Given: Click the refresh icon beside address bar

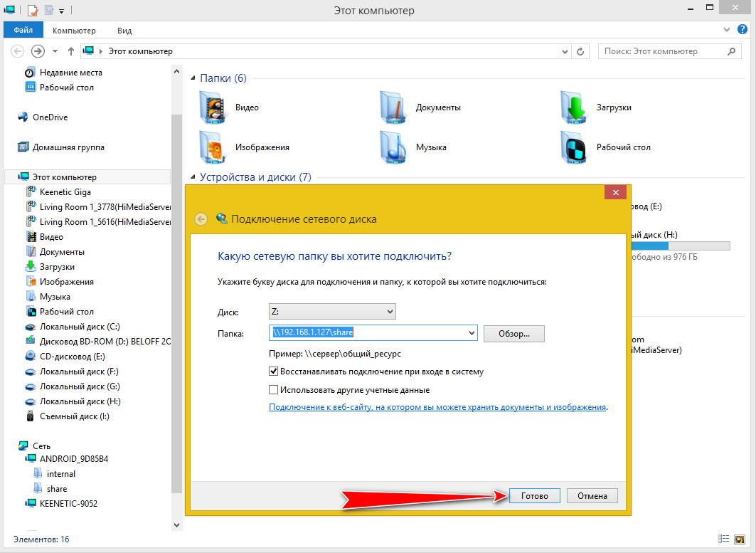Looking at the screenshot, I should point(580,51).
